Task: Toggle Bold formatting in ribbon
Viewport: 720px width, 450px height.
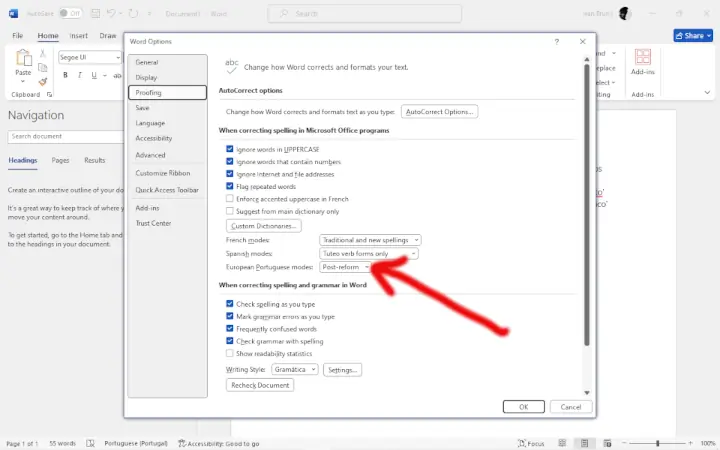Action: pos(65,75)
